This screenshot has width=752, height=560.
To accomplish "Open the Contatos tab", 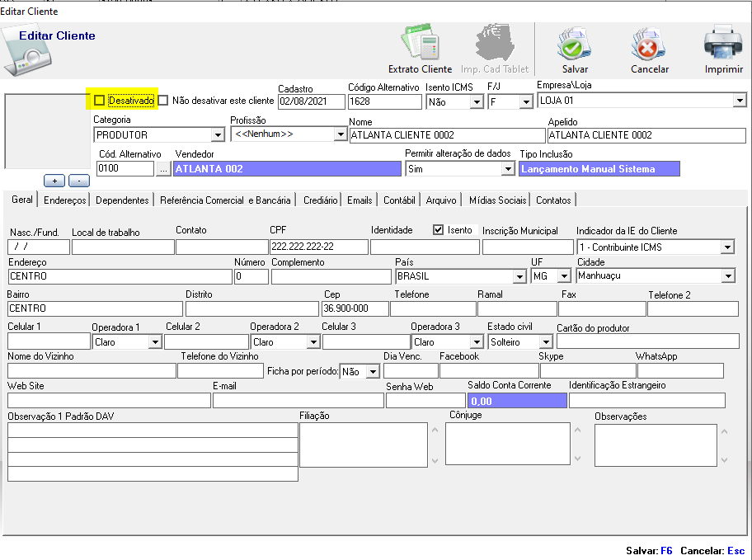I will pyautogui.click(x=553, y=200).
